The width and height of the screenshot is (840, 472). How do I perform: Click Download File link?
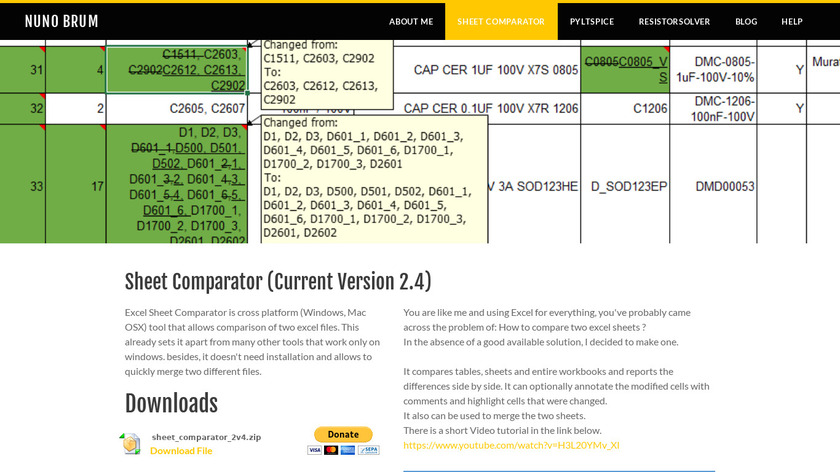click(x=181, y=451)
